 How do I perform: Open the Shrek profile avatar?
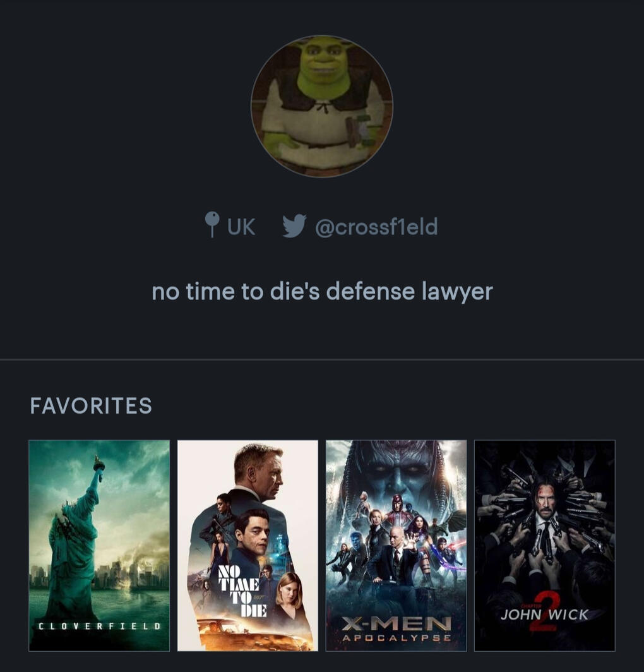[322, 106]
